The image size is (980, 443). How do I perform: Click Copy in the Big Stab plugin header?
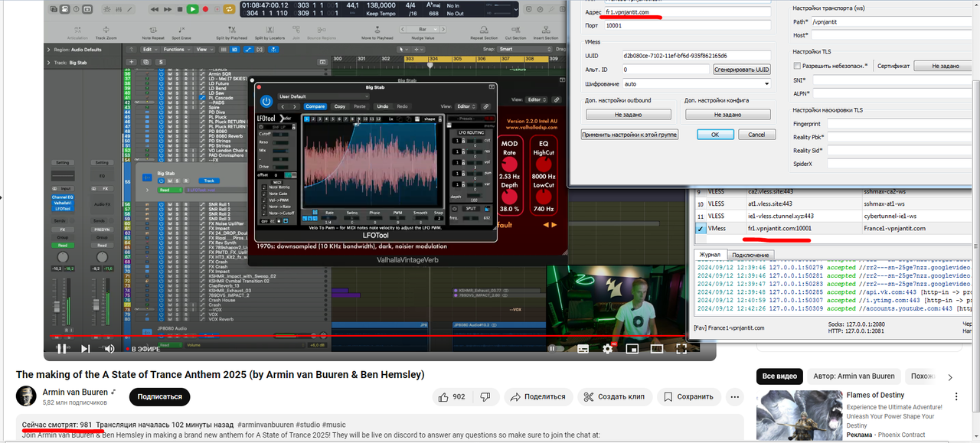click(339, 106)
